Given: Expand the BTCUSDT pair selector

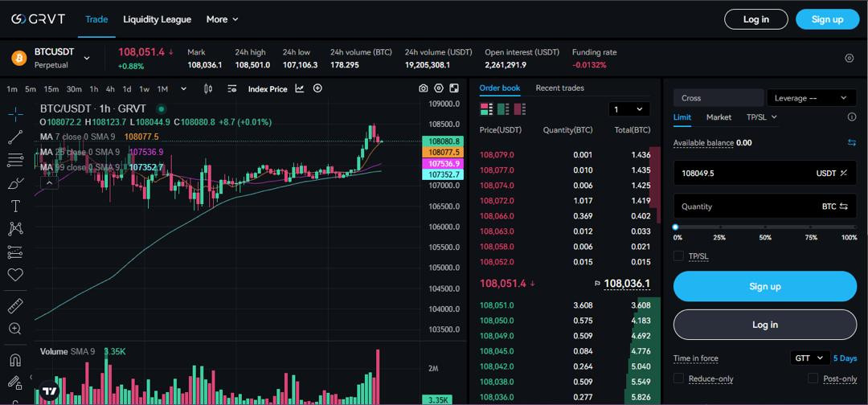Looking at the screenshot, I should tap(87, 58).
